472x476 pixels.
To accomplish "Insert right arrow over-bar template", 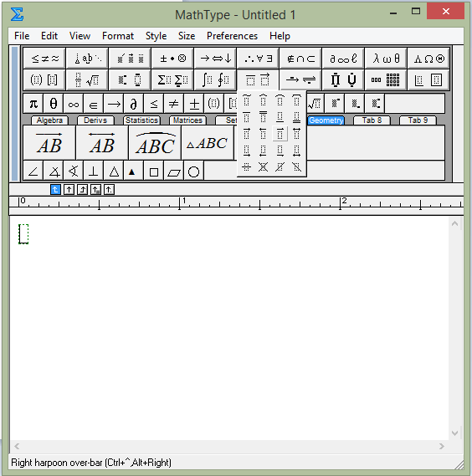I will [x=247, y=134].
